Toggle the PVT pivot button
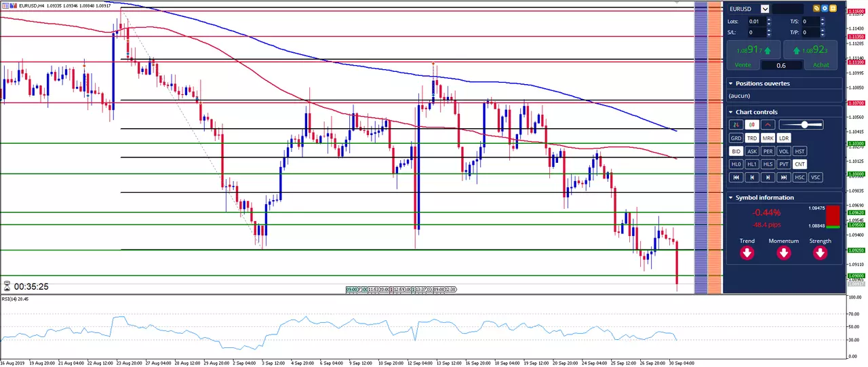This screenshot has width=868, height=367. click(x=784, y=164)
